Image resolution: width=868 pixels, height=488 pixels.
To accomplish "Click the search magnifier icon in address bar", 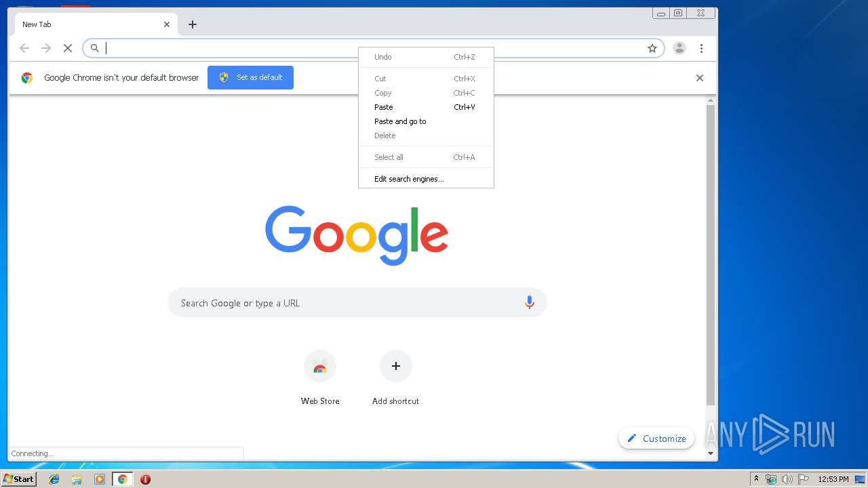I will 95,48.
